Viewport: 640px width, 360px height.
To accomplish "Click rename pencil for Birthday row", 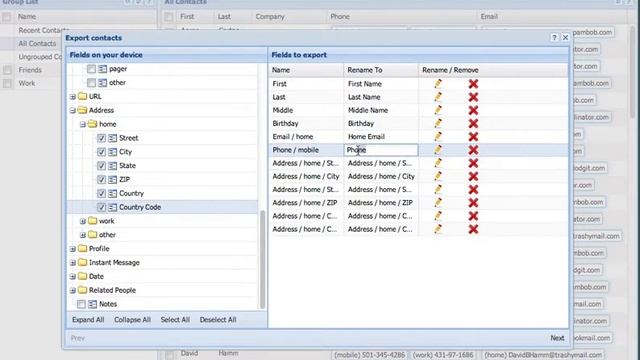I will pos(438,123).
